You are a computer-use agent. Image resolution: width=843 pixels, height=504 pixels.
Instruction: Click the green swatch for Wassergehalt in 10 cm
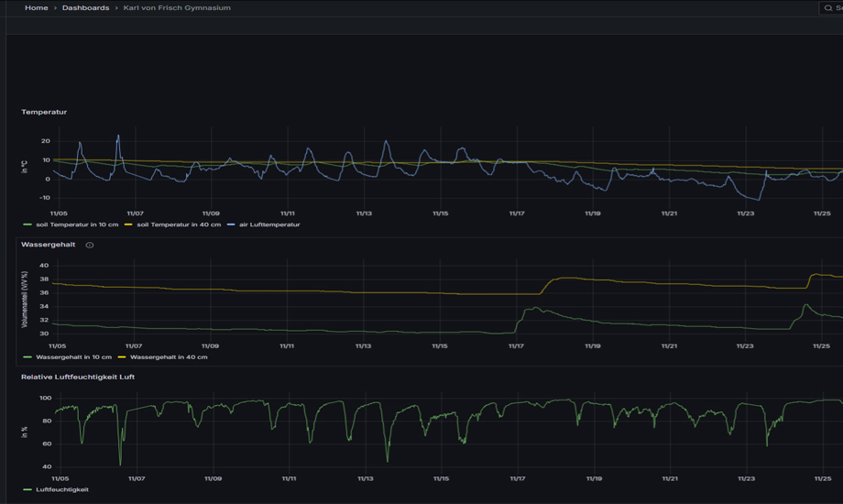[27, 357]
